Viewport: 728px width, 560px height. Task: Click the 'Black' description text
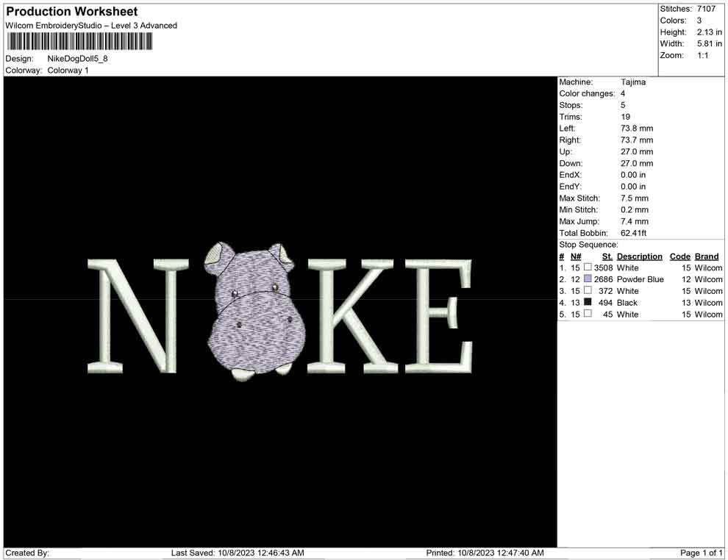[627, 303]
